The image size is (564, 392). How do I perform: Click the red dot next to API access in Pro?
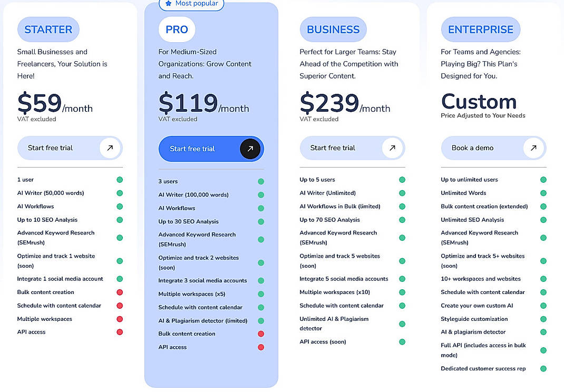(261, 347)
